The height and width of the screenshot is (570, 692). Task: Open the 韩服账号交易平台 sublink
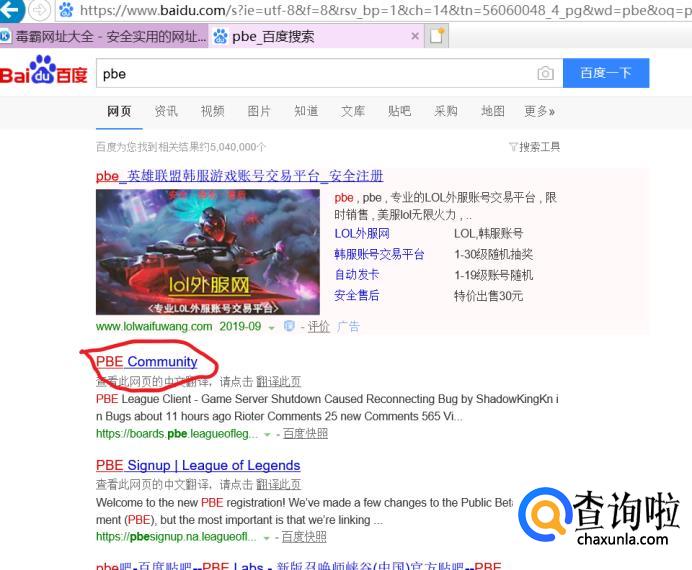pos(379,254)
